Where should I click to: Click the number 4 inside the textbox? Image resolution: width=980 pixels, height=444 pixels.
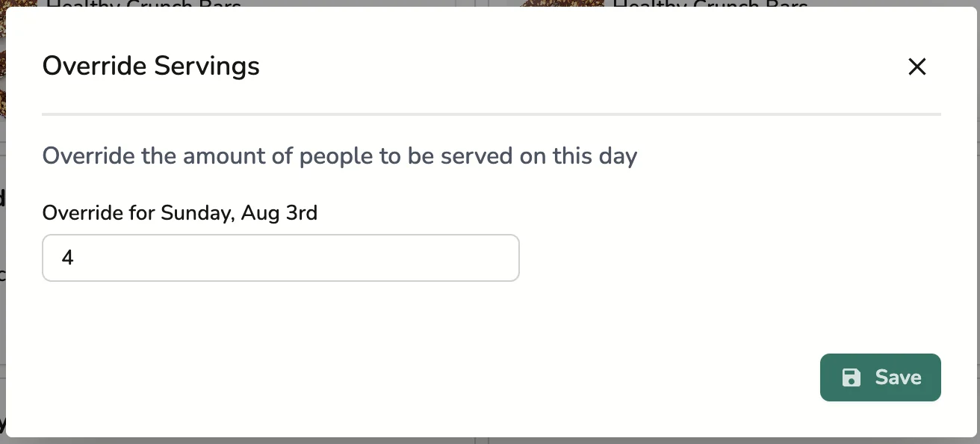coord(68,257)
